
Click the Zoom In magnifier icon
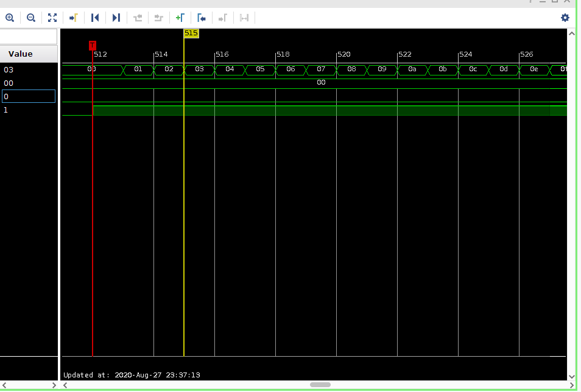pos(10,18)
